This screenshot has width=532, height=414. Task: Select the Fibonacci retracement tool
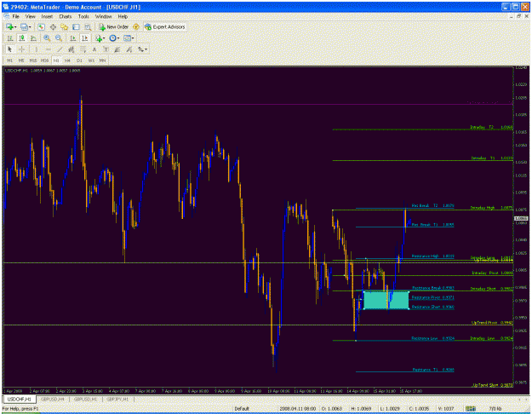[83, 49]
